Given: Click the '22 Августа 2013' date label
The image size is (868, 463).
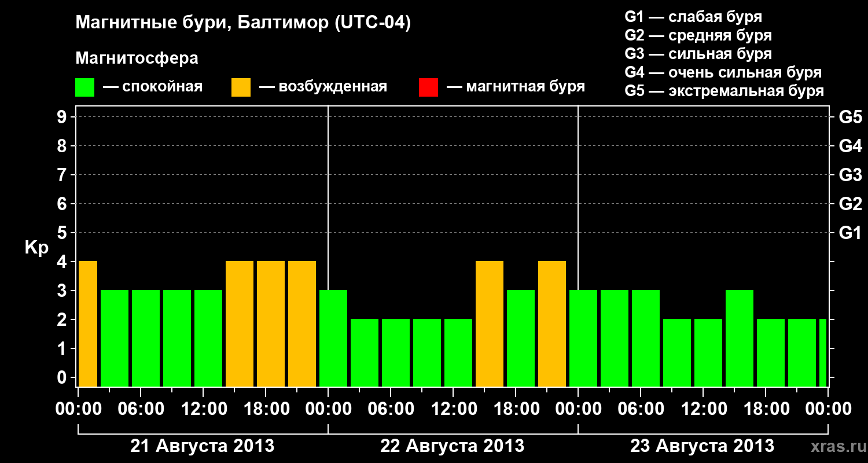Looking at the screenshot, I should click(453, 446).
